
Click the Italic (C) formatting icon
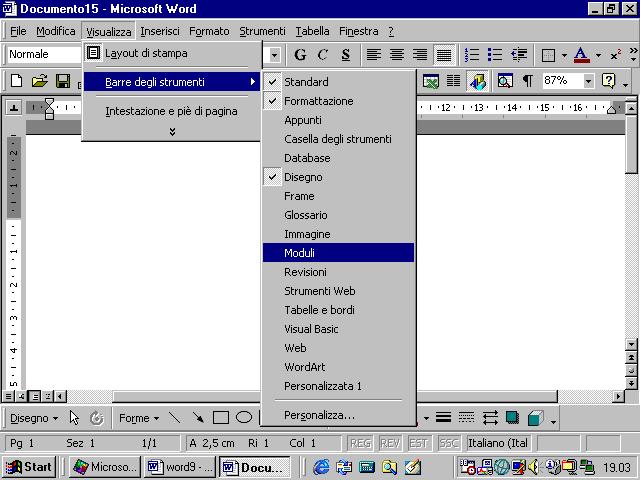tap(323, 54)
